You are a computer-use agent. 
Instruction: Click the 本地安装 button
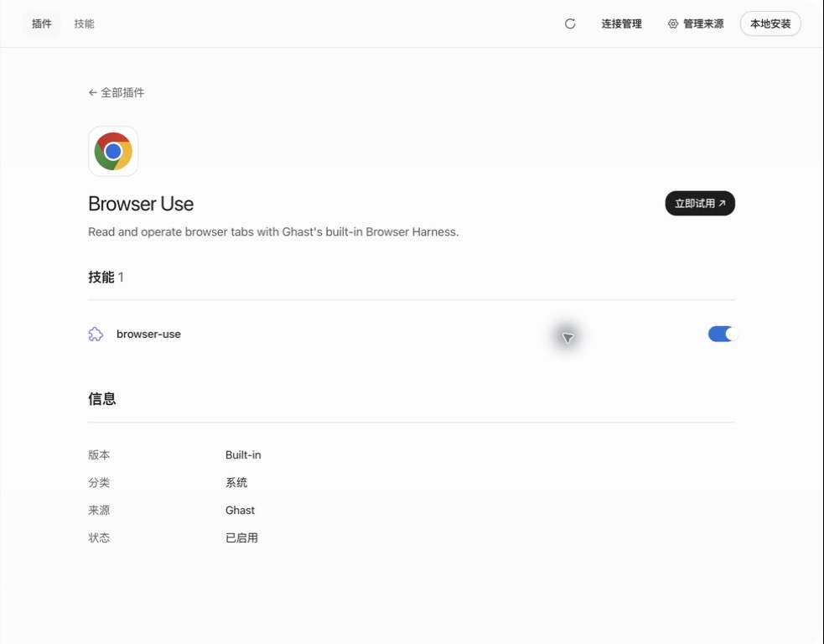(x=770, y=23)
